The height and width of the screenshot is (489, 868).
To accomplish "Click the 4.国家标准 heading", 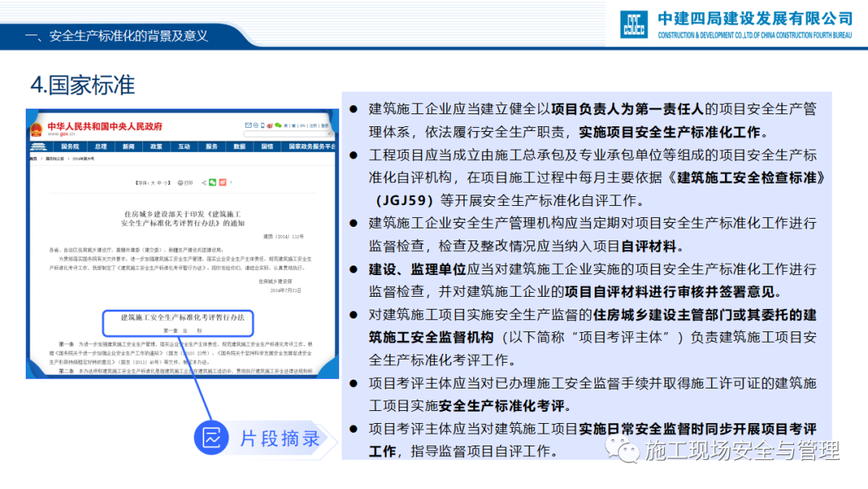I will click(x=83, y=84).
